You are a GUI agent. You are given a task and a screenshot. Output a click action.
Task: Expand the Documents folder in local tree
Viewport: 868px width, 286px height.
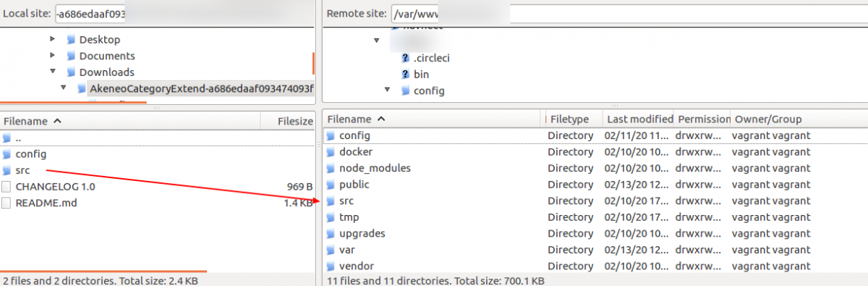(52, 56)
